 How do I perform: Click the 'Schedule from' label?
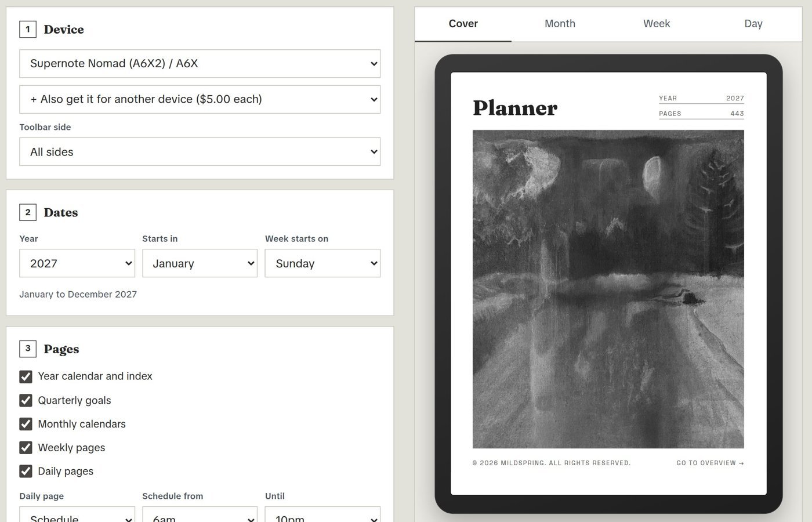coord(173,496)
